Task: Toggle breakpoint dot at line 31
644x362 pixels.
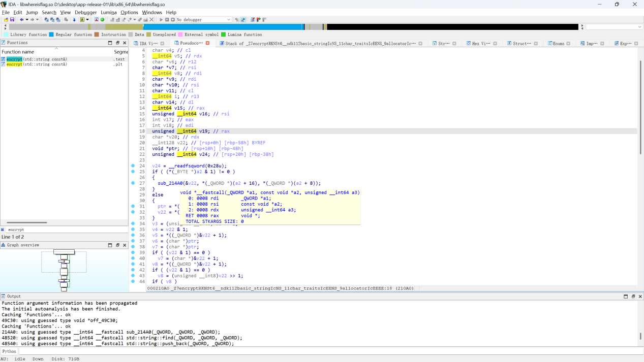Action: click(x=133, y=206)
